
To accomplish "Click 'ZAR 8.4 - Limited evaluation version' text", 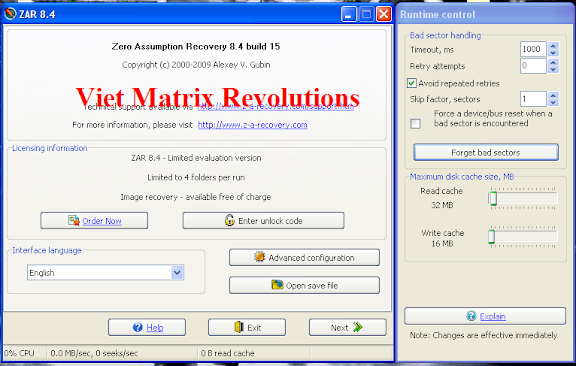I will pos(196,158).
